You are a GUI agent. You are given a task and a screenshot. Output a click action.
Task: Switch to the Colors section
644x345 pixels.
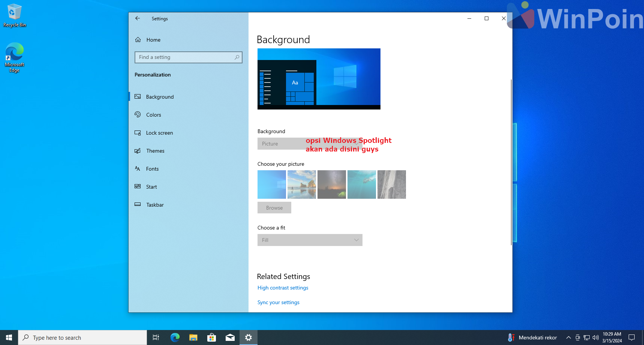[153, 115]
